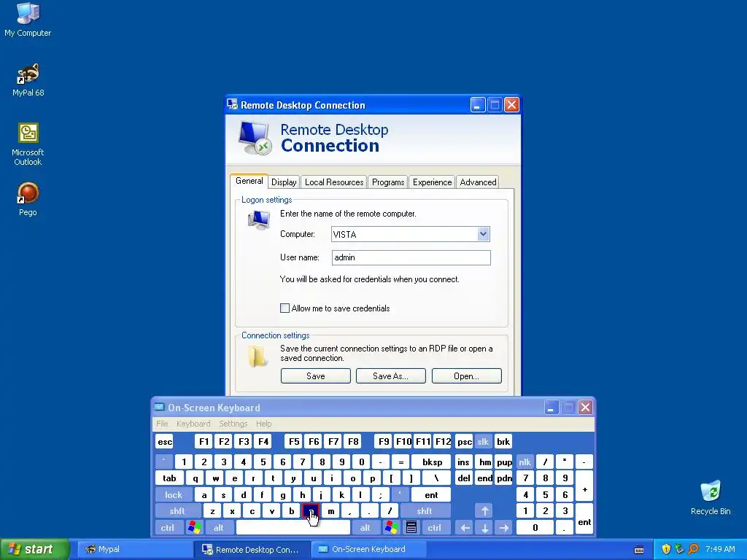Select On-Screen Keyboard taskbar button
The image size is (747, 560).
coord(368,549)
